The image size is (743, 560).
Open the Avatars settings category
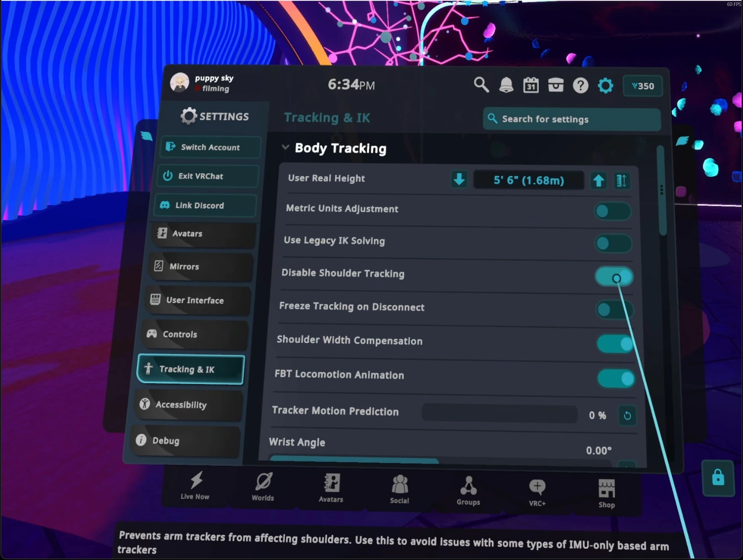pos(203,234)
